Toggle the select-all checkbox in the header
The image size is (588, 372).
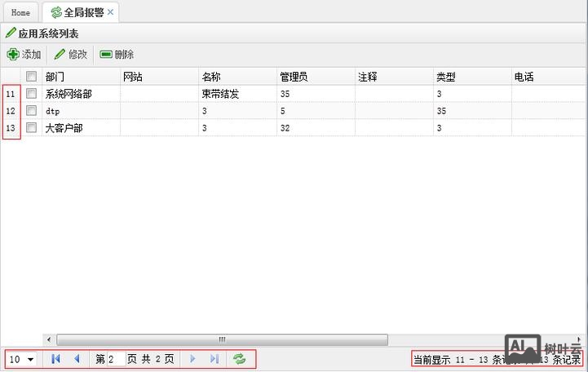(31, 77)
